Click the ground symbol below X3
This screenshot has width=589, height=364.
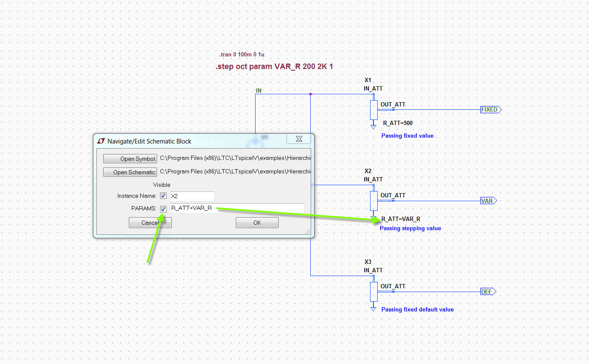[x=373, y=308]
